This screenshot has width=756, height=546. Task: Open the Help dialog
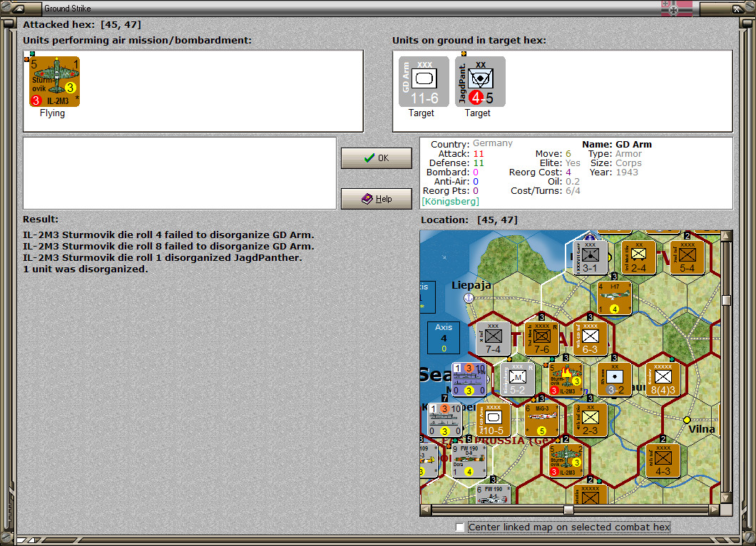pos(376,199)
